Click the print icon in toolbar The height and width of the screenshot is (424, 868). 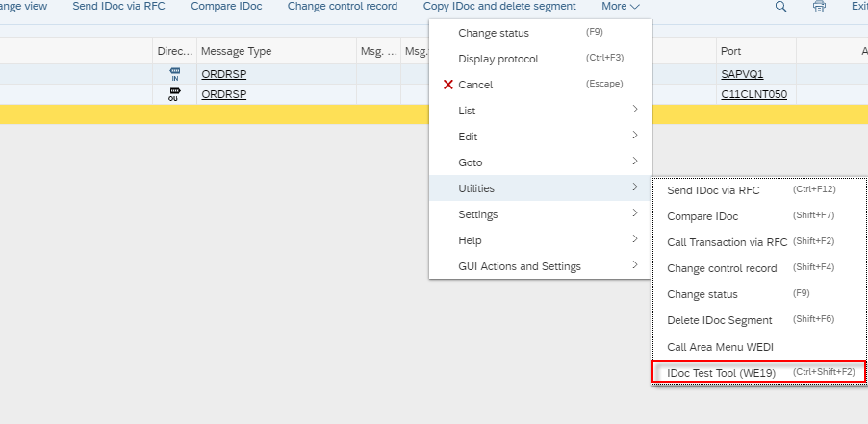tap(819, 7)
